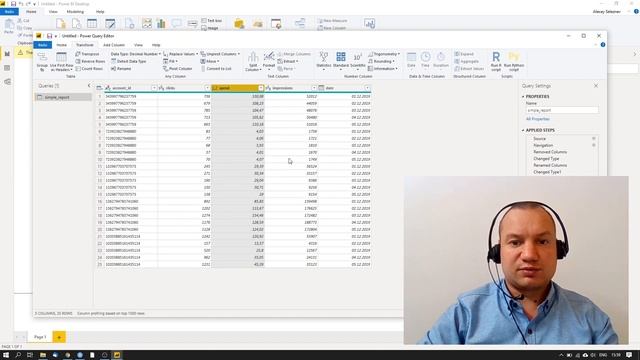Select the simple_report query in the Queries pane

click(x=63, y=97)
